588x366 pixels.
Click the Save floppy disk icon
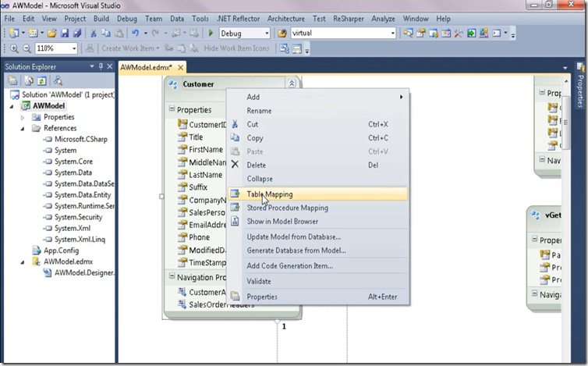tap(65, 34)
